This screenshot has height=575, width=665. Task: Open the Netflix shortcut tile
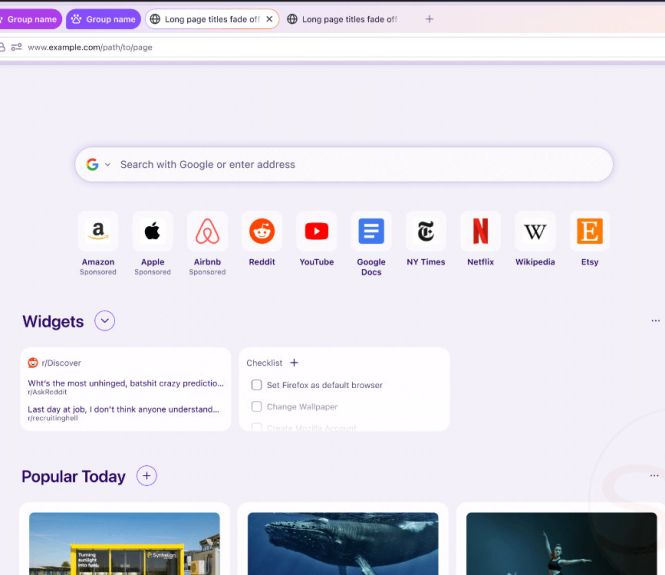tap(481, 231)
